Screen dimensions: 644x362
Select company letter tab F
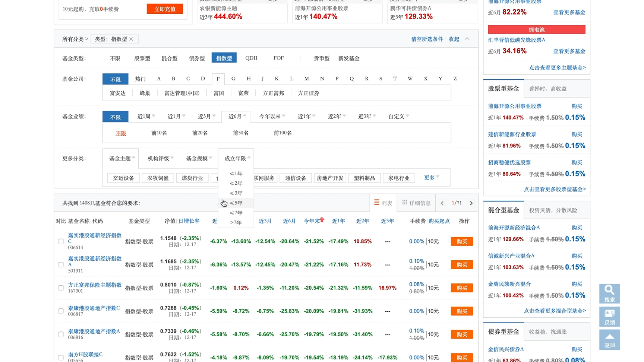point(218,79)
